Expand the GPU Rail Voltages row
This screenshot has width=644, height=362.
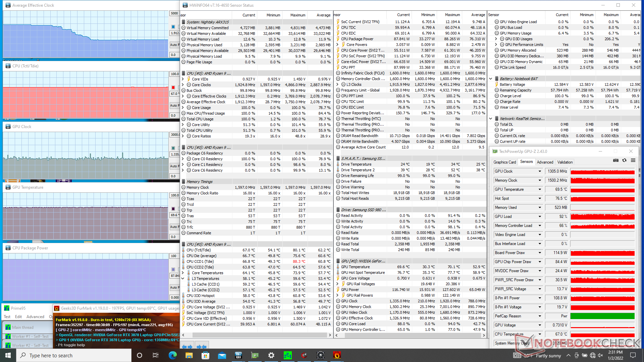coord(337,284)
